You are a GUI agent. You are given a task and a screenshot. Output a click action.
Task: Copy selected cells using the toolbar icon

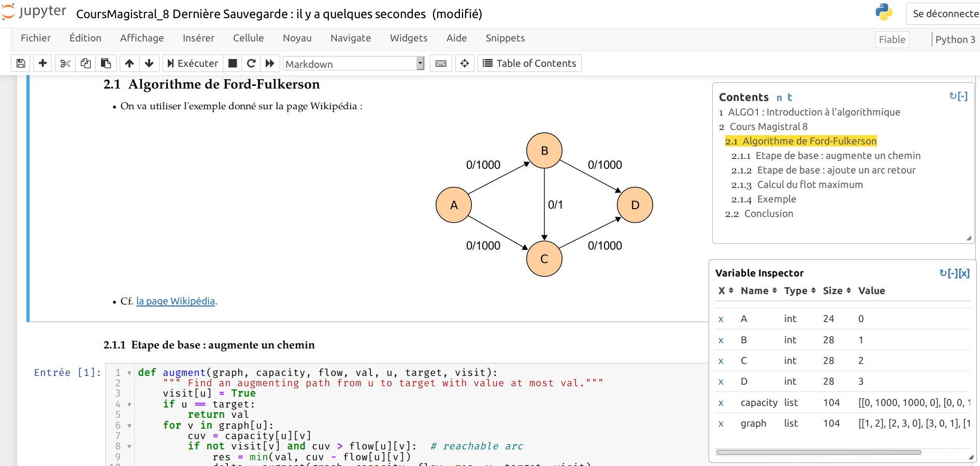pos(85,63)
